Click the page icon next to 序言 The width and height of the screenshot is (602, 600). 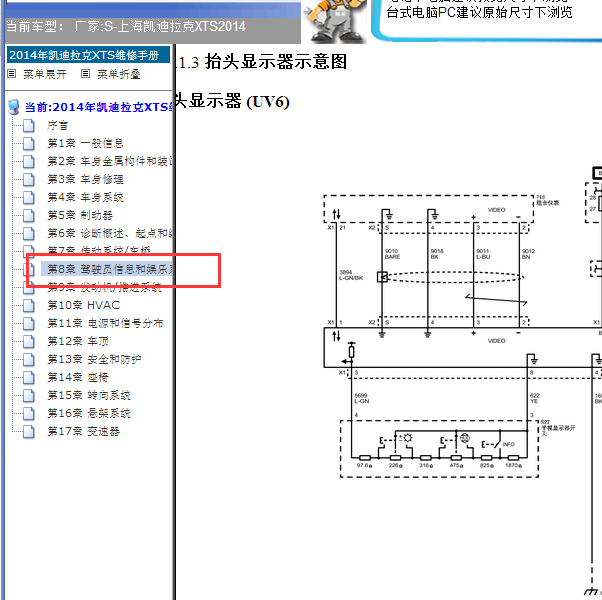coord(28,126)
